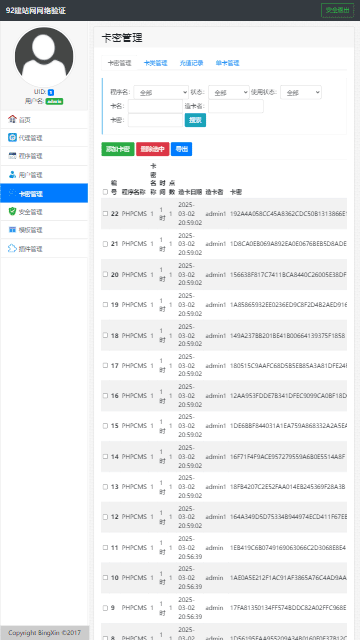The width and height of the screenshot is (360, 640).
Task: Focus the 造卡名 creator name input
Action: point(236,106)
